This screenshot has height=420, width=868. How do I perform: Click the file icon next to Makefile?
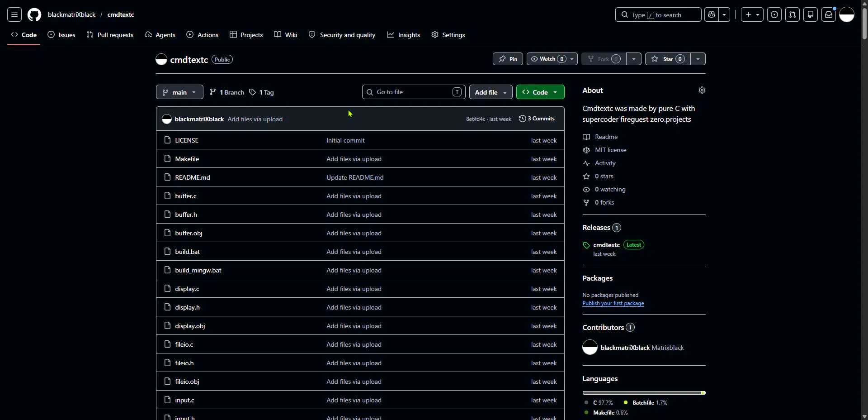click(167, 158)
